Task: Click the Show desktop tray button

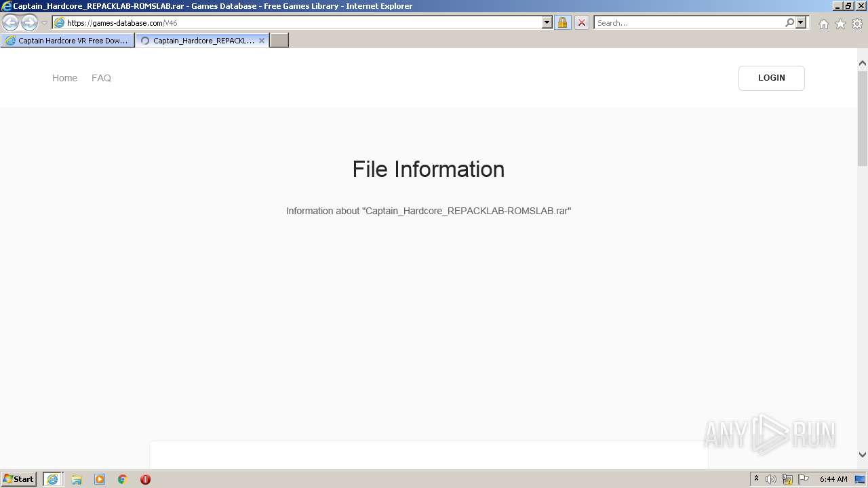Action: click(861, 479)
